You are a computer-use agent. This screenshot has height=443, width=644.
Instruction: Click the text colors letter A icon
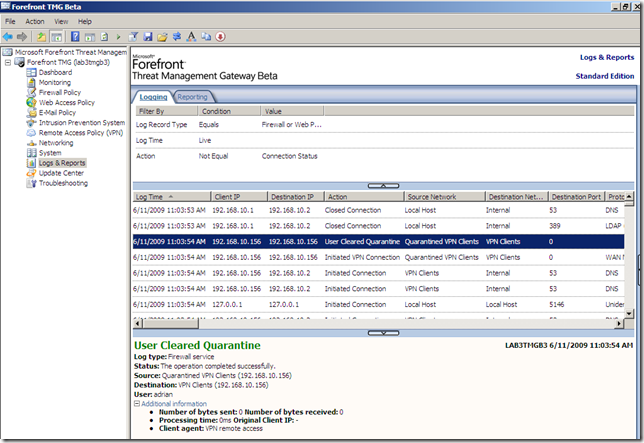(x=191, y=37)
